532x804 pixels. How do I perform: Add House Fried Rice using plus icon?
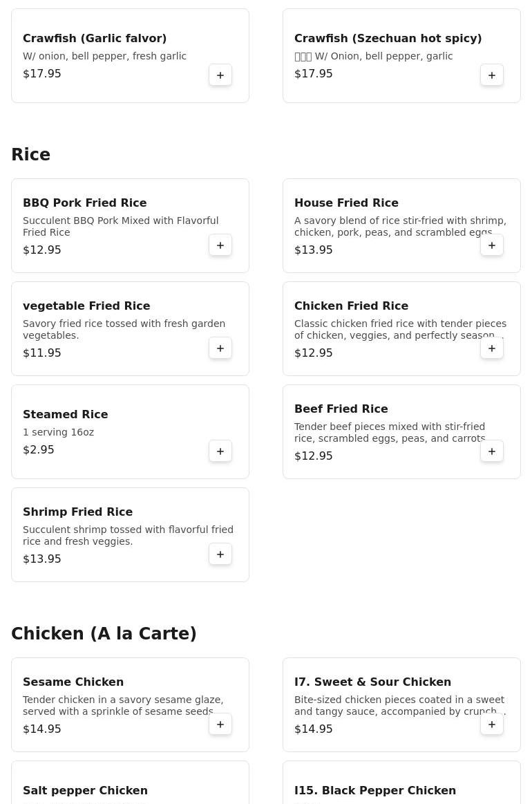(491, 245)
